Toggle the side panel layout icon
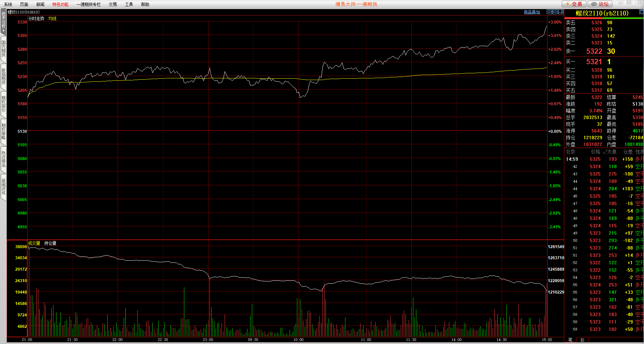 click(x=561, y=12)
